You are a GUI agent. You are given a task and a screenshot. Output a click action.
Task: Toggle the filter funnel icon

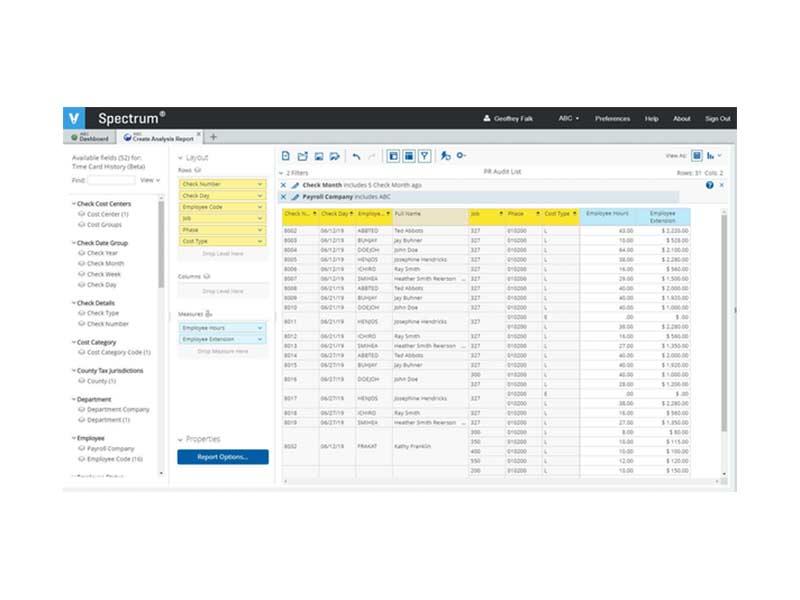click(424, 156)
